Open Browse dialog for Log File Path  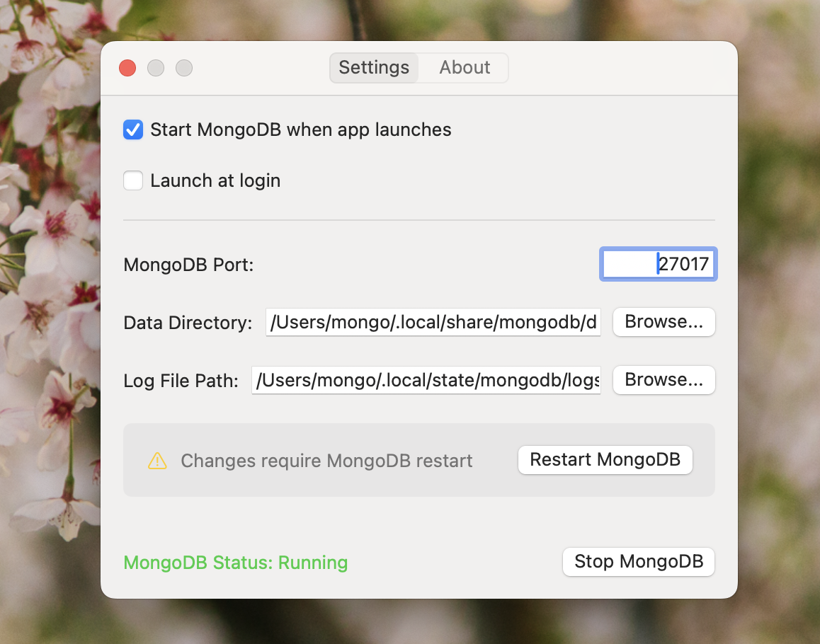[664, 380]
